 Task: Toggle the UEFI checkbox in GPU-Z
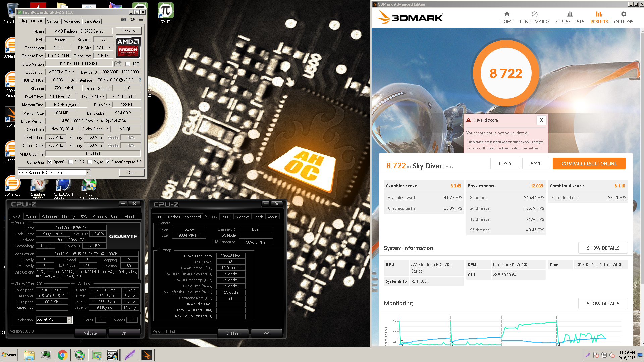pos(127,64)
